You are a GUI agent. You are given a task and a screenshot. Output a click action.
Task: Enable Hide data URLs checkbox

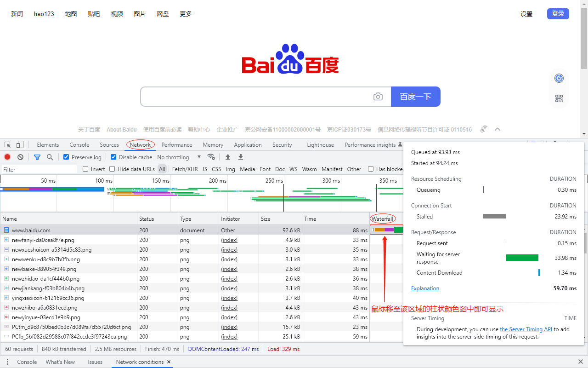[x=112, y=169]
